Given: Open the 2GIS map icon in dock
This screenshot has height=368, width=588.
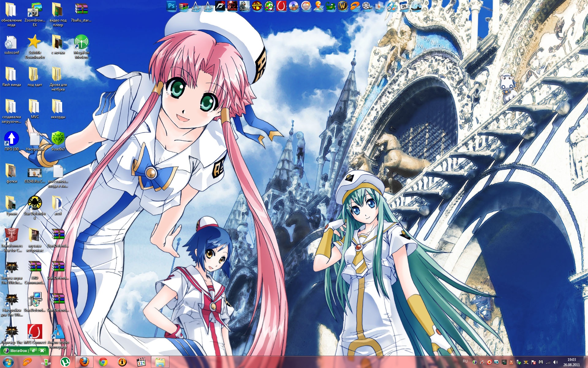Looking at the screenshot, I should point(318,6).
